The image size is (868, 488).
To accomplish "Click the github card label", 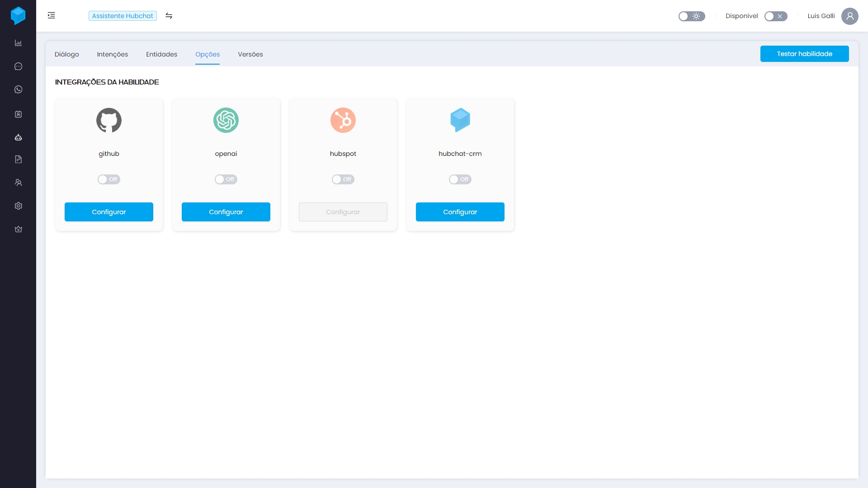I will 109,154.
